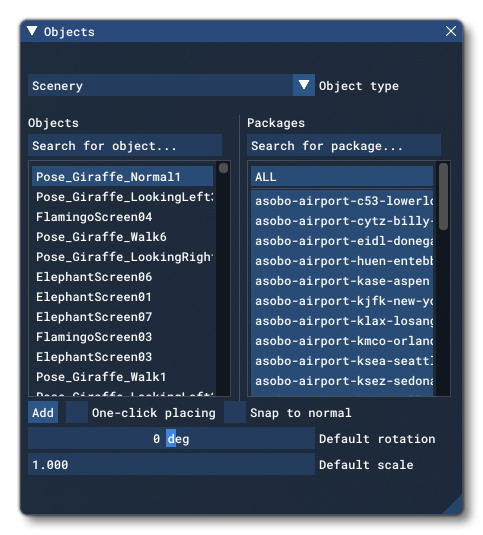Viewport: 483px width, 535px height.
Task: Pick ElephantScreen06 in the objects list
Action: (x=122, y=277)
